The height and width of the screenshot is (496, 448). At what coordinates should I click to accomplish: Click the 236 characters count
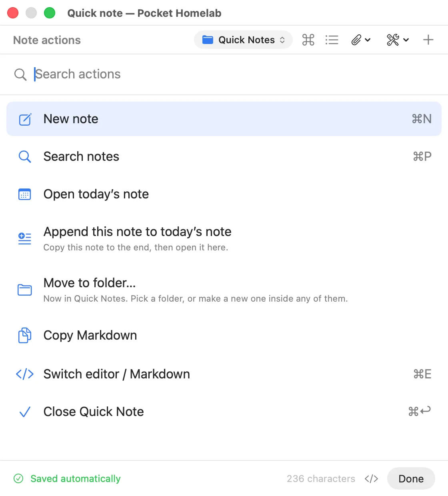pos(321,478)
